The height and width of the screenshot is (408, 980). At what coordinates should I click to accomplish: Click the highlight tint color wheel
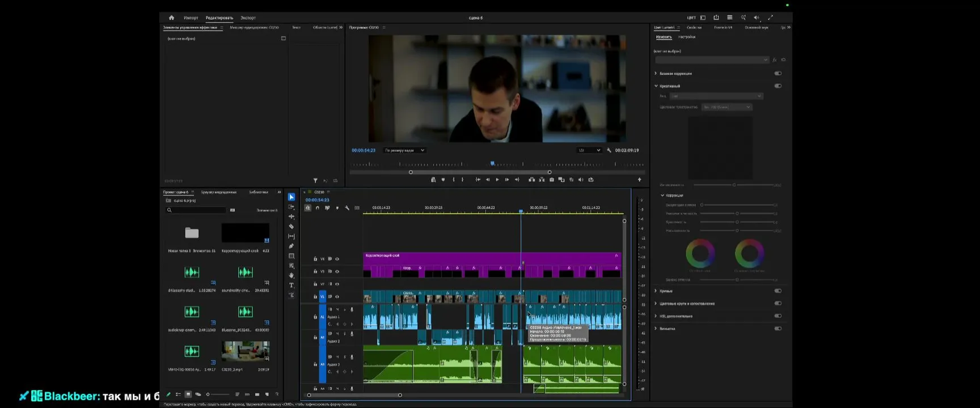pos(749,253)
